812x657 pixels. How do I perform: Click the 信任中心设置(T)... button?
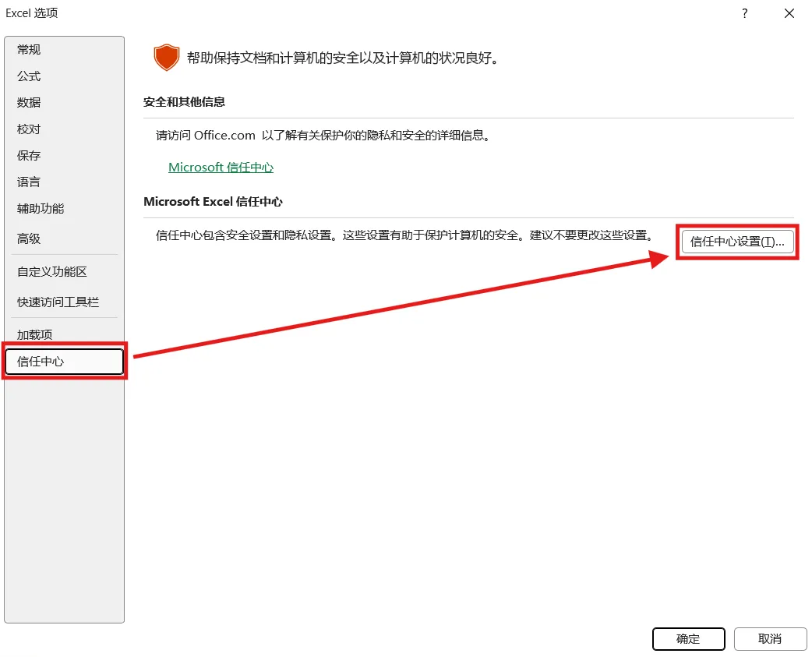click(x=737, y=242)
